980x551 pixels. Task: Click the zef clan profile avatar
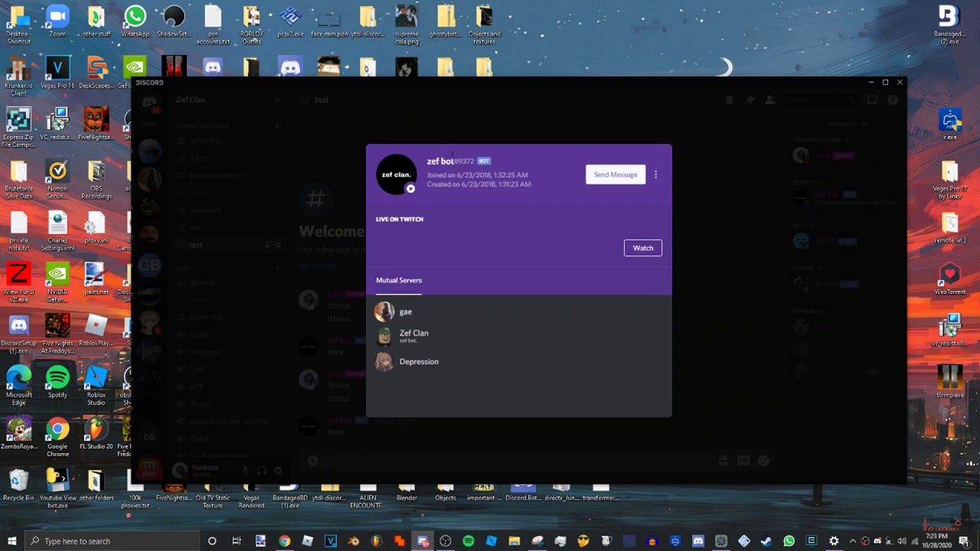tap(397, 174)
